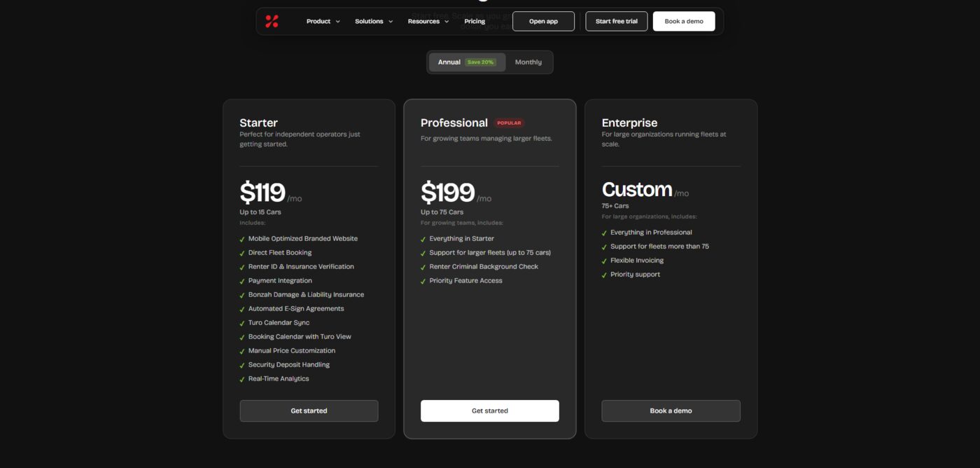Click checkmark beside Everything in Starter

[423, 239]
